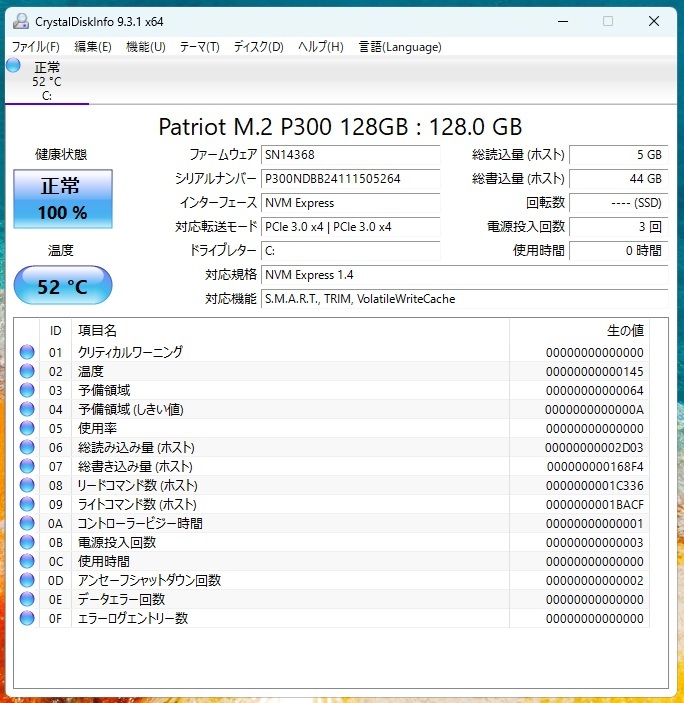Select the エラーログエントリー数 attribute name
The width and height of the screenshot is (684, 703).
point(133,618)
